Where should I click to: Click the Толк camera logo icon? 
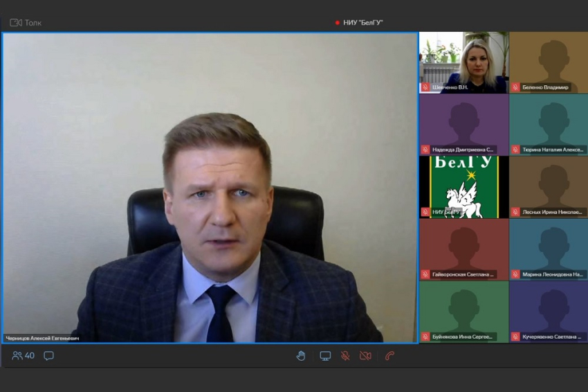tap(16, 23)
